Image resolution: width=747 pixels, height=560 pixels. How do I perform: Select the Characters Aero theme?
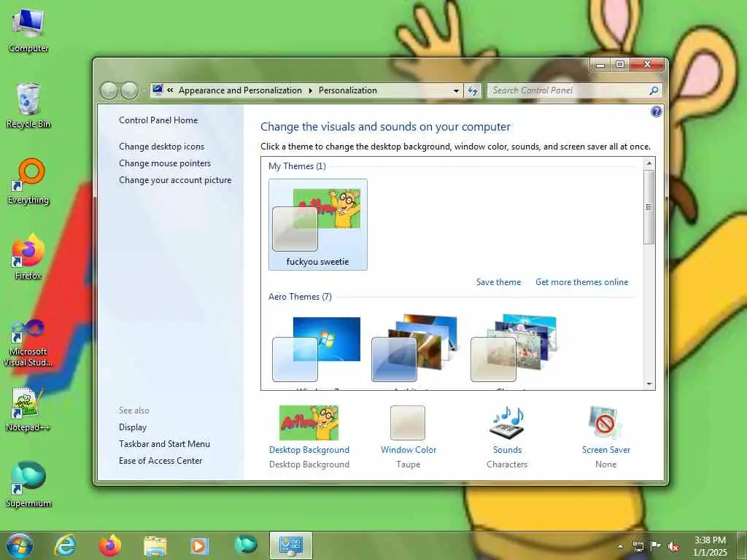[x=514, y=350]
